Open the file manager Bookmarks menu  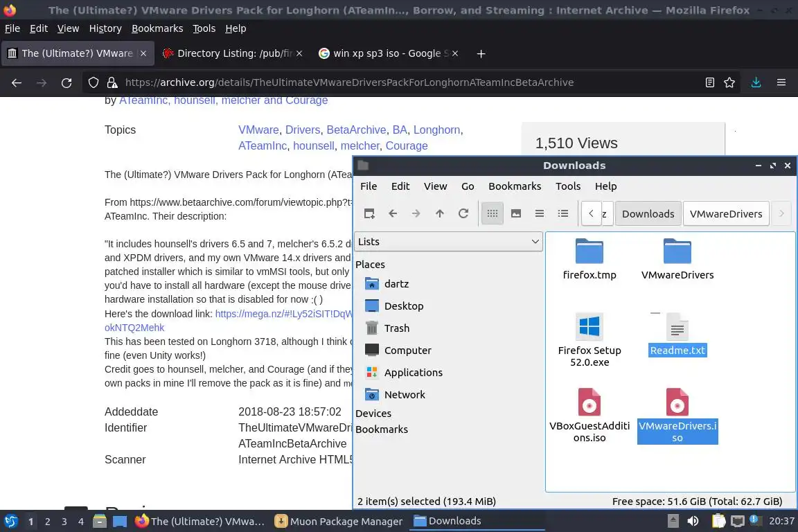coord(515,186)
